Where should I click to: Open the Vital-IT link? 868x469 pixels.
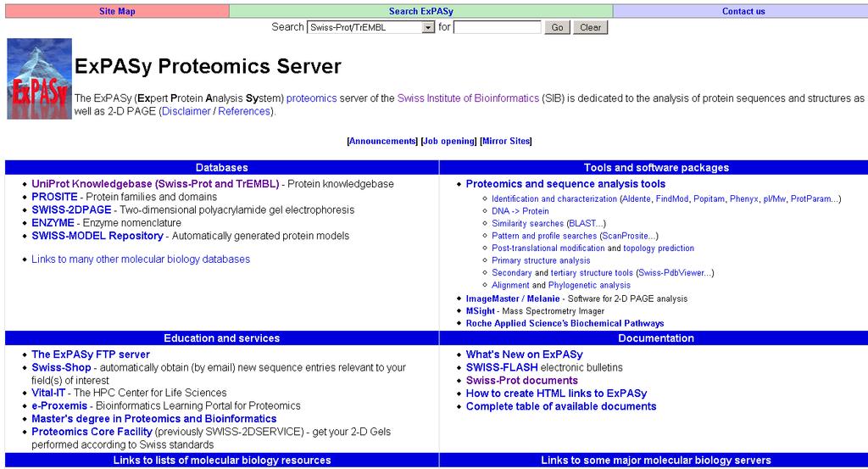click(48, 393)
